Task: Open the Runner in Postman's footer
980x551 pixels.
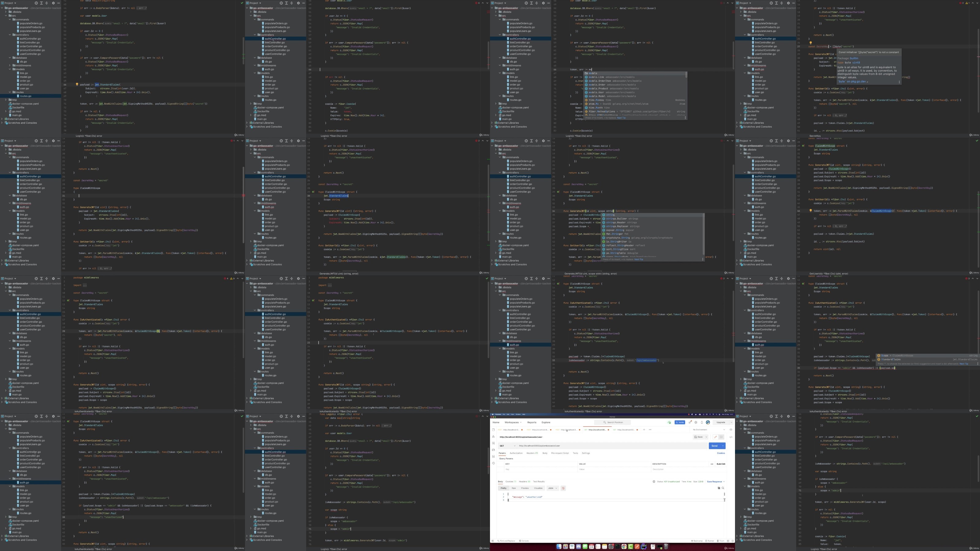Action: [x=710, y=541]
